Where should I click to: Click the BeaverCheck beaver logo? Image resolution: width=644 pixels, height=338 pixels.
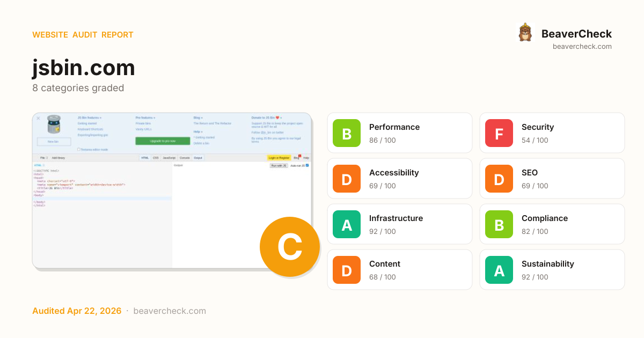click(x=525, y=33)
